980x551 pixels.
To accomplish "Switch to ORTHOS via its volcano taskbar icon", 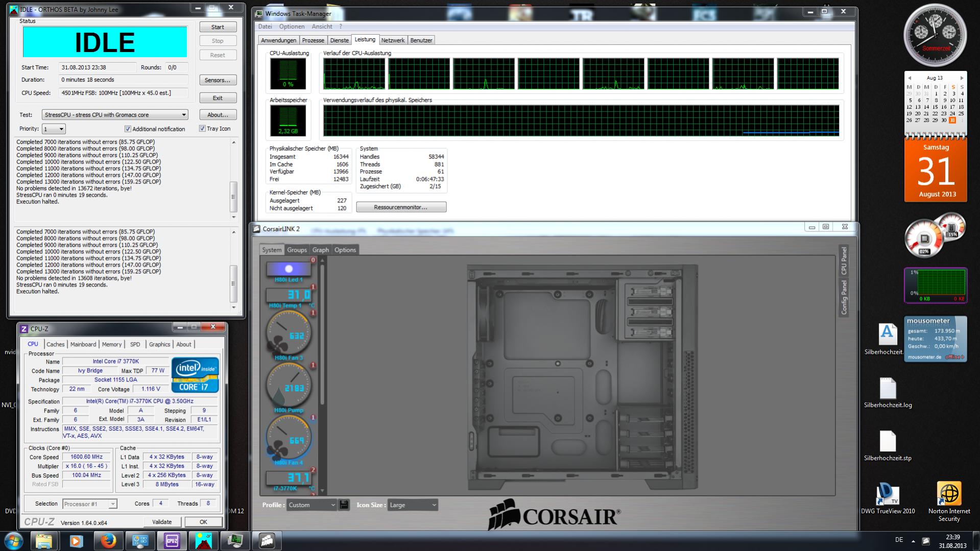I will point(203,541).
